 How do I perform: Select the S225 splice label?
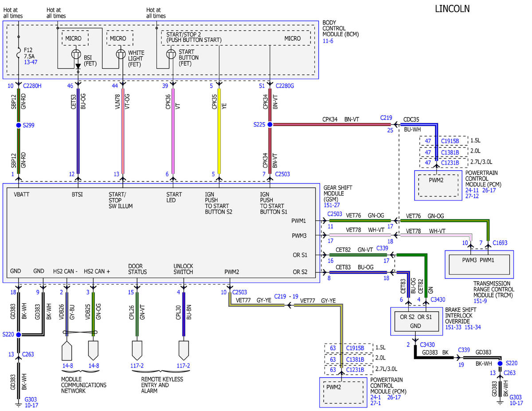click(258, 125)
